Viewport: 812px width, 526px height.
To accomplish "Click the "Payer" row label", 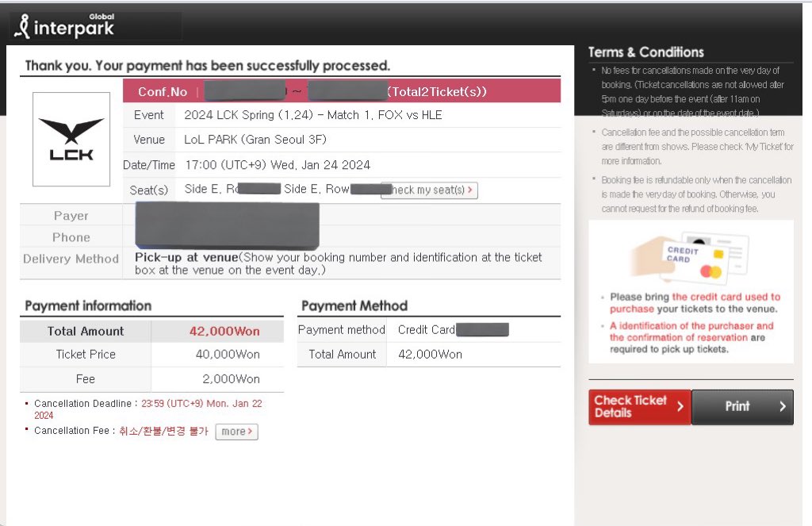I will click(71, 216).
